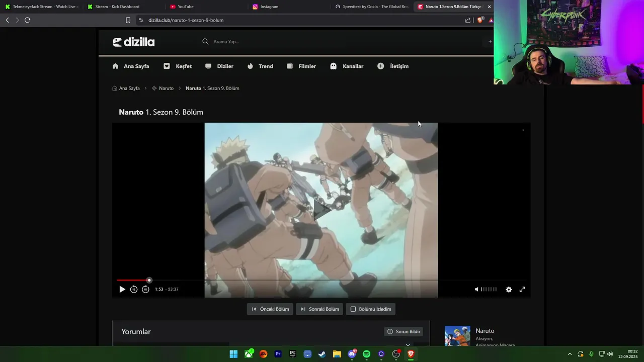Open File Explorer from the taskbar
The width and height of the screenshot is (644, 362).
[337, 354]
